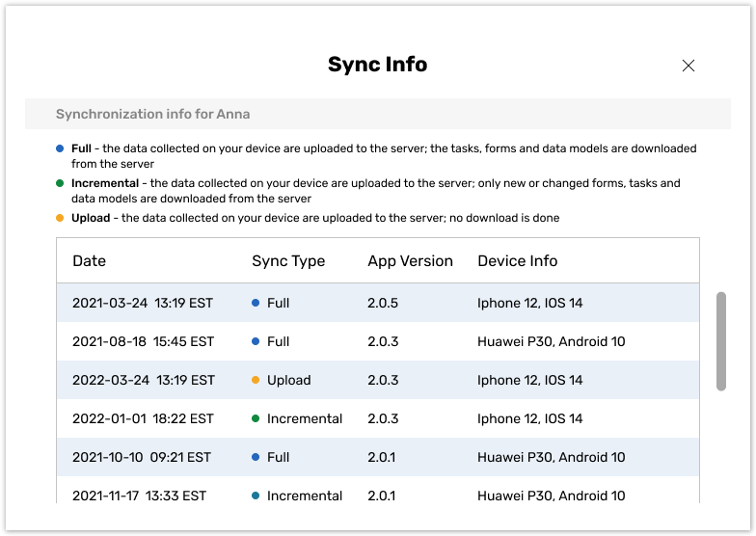Viewport: 756px width, 536px height.
Task: Click blue dot in 2021-10-10 row
Action: click(x=256, y=457)
